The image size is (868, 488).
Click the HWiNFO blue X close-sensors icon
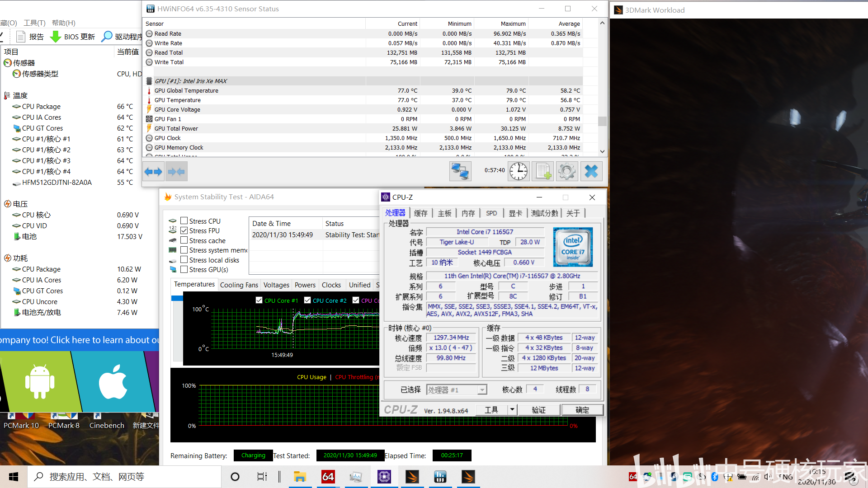coord(591,171)
